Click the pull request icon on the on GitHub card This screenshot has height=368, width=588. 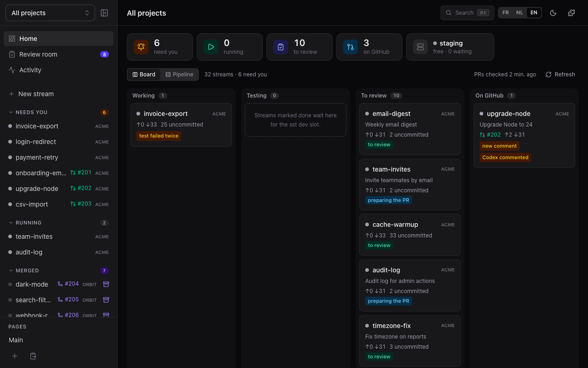(x=351, y=47)
